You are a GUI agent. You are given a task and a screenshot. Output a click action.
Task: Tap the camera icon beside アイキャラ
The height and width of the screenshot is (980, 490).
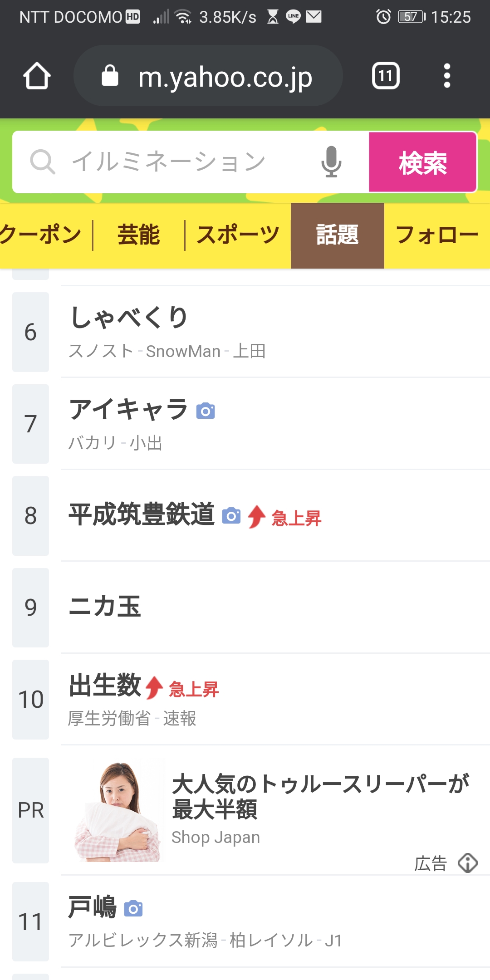pos(206,411)
